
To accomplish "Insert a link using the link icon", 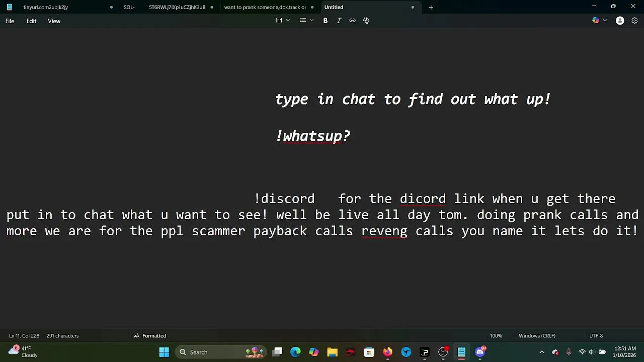I will click(352, 21).
